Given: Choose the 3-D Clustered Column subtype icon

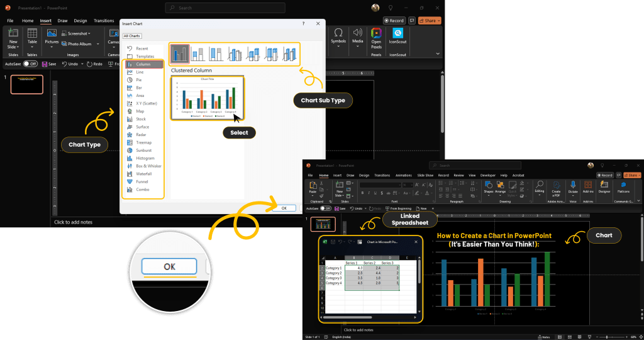Looking at the screenshot, I should 235,54.
